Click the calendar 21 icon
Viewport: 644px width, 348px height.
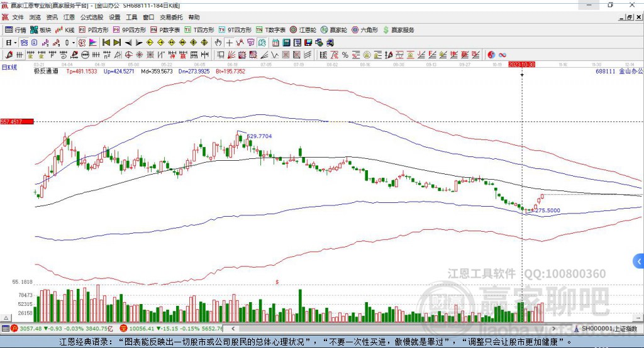(275, 43)
